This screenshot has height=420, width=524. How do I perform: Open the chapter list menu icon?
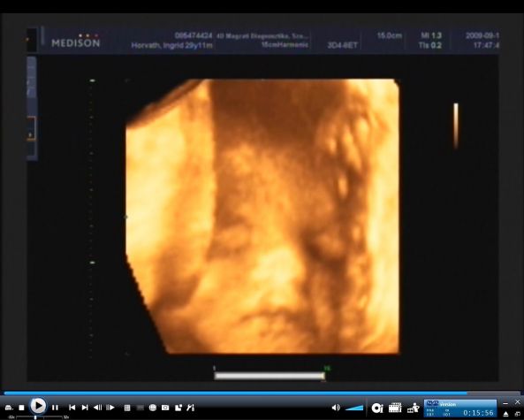point(127,408)
